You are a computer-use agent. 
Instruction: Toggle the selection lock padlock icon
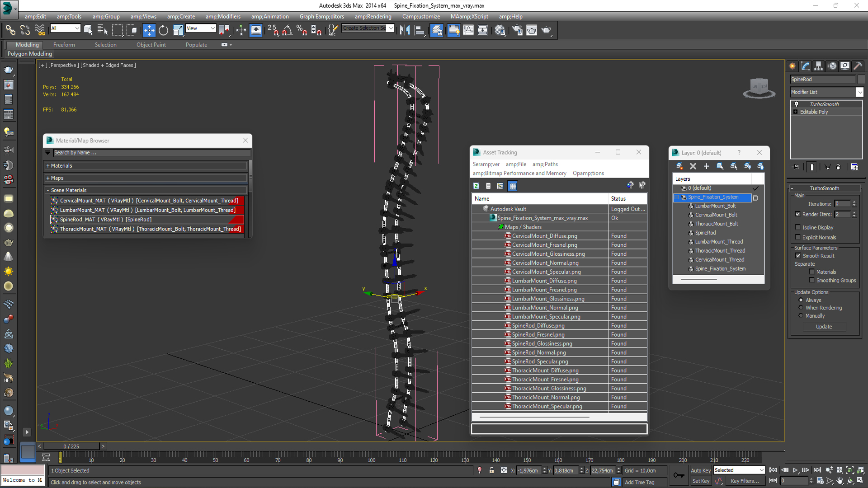[491, 470]
